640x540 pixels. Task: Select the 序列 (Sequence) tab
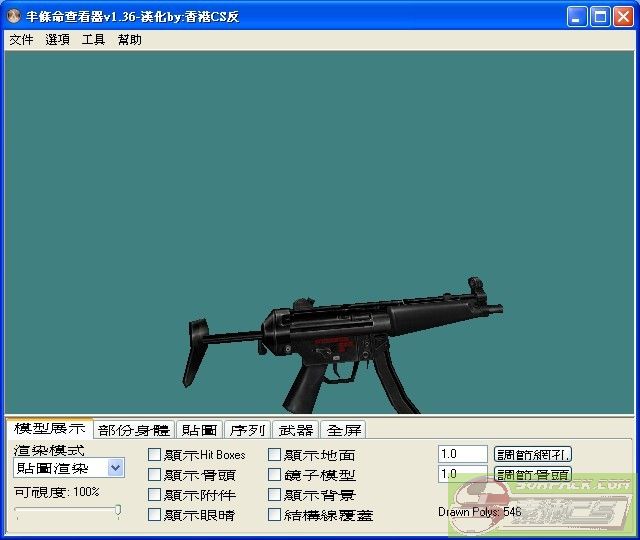(x=247, y=430)
